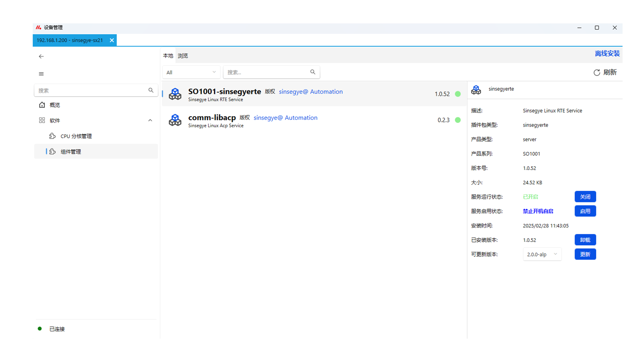Click 关闭 to stop running service
Viewport: 644px width, 362px height.
click(585, 197)
